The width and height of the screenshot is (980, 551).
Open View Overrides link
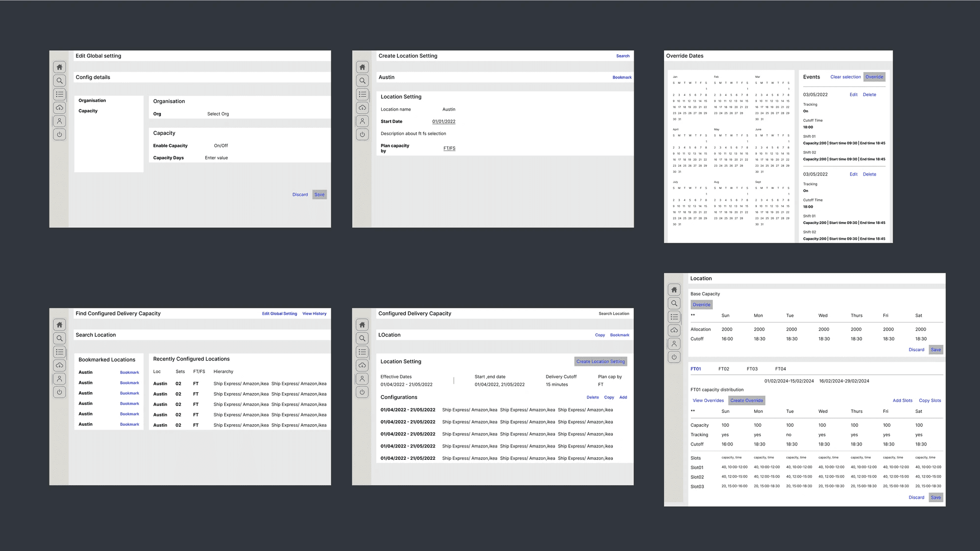pyautogui.click(x=708, y=401)
